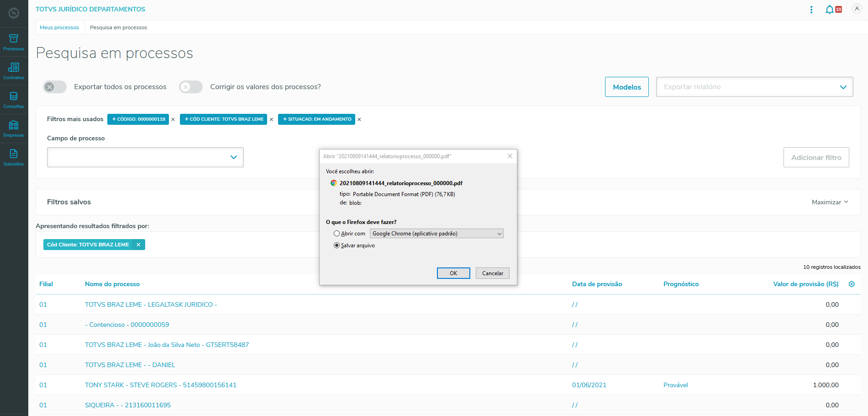This screenshot has width=868, height=416.
Task: Open the Campo de processo dropdown
Action: tap(145, 157)
